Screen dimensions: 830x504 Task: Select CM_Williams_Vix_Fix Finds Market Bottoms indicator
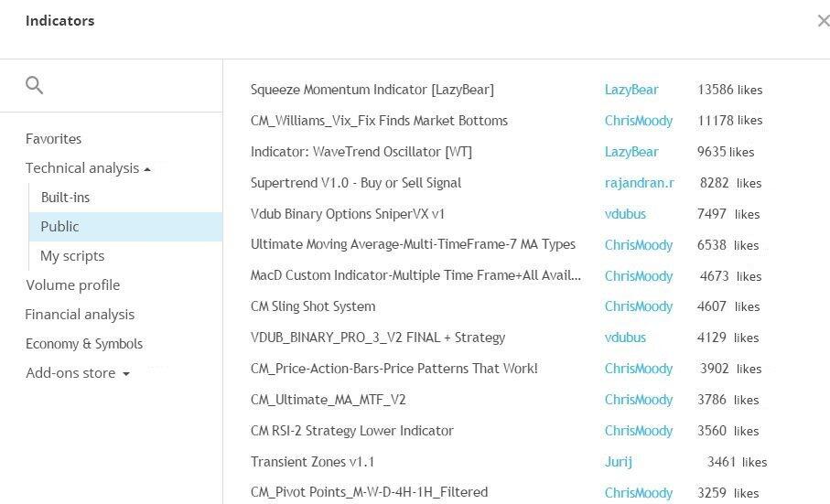[379, 121]
